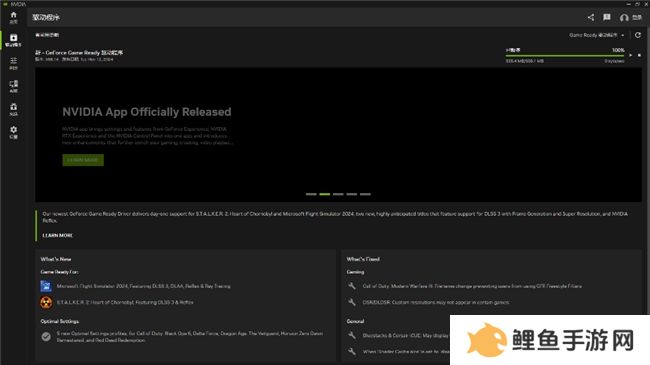The width and height of the screenshot is (650, 365).
Task: Click 'NVIDIA App Officially Released' banner title
Action: [x=147, y=112]
